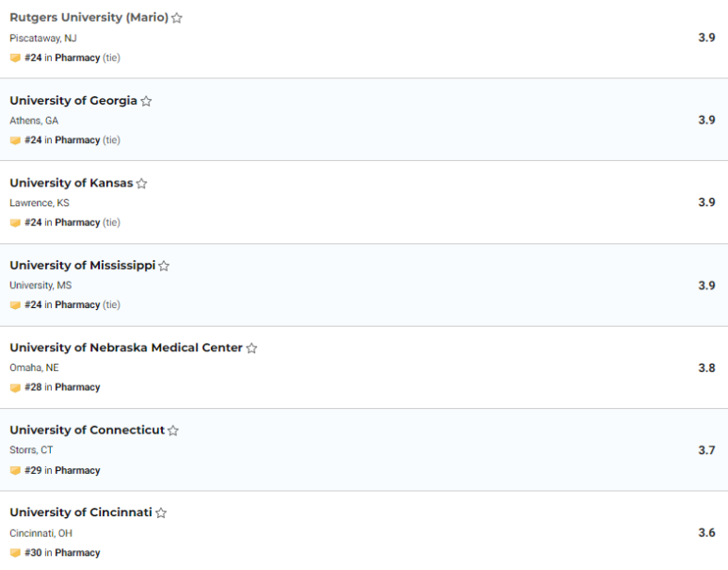This screenshot has height=570, width=728.
Task: Click the badge icon under University of Cincinnati
Action: point(15,553)
